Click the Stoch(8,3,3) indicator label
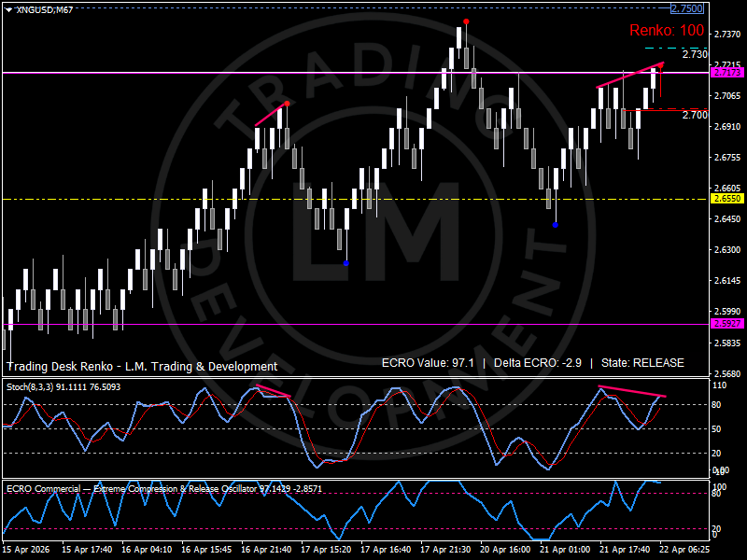Screen dimensions: 747x560 [63, 387]
